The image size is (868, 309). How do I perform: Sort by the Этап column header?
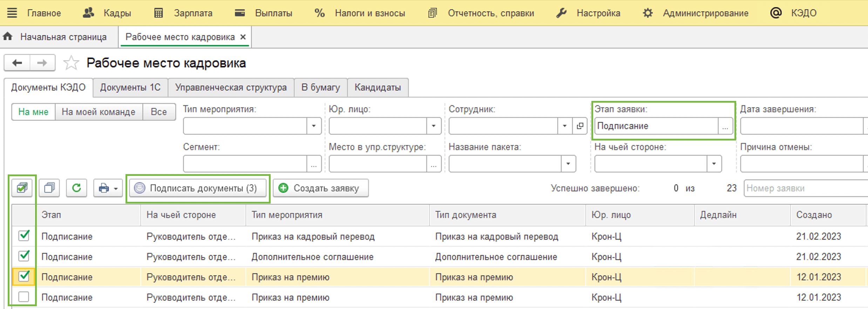point(88,215)
